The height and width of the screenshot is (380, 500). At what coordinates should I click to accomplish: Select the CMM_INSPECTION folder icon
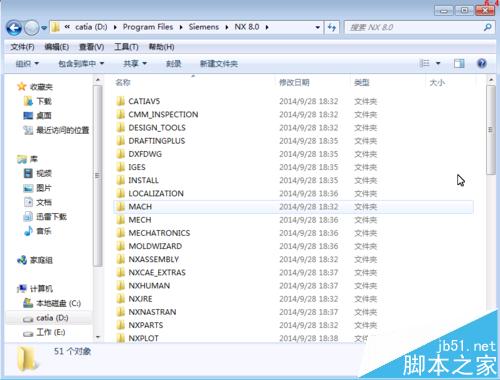click(x=121, y=114)
